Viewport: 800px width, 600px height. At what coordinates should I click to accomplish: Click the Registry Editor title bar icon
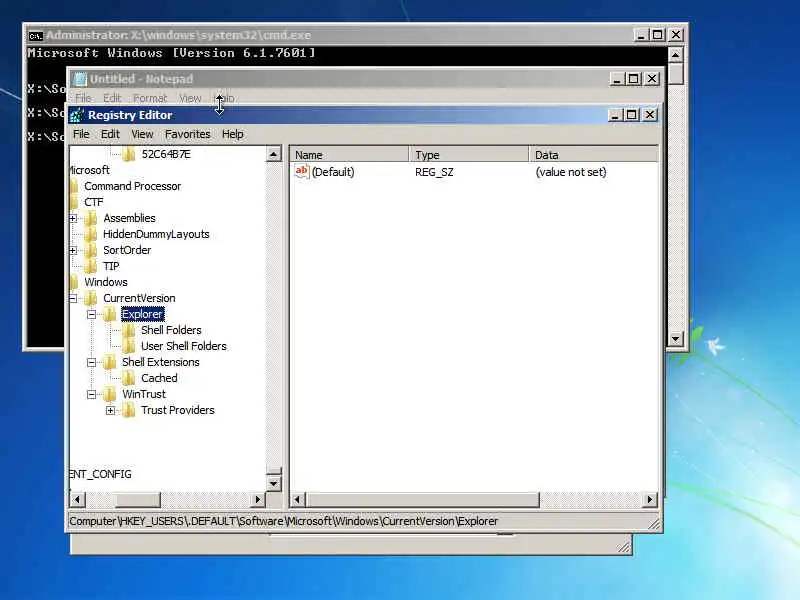click(77, 115)
